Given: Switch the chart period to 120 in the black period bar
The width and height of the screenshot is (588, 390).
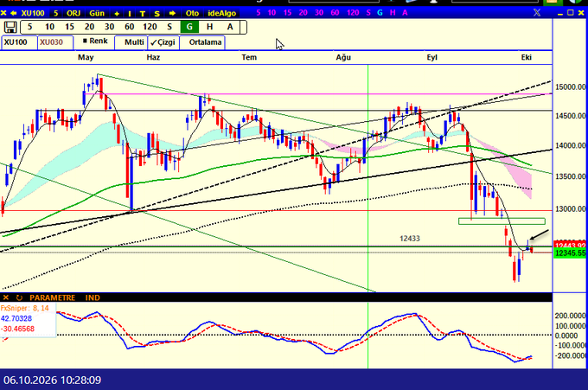Looking at the screenshot, I should point(150,27).
